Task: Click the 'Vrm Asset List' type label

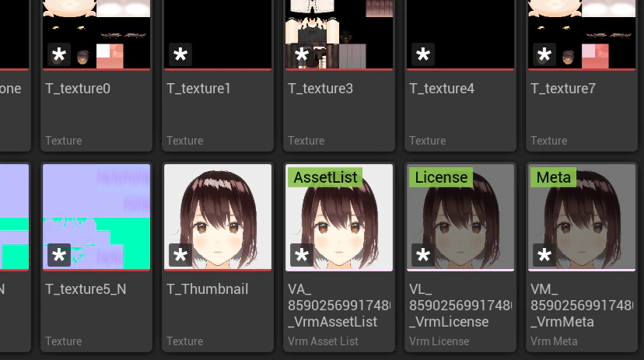Action: tap(323, 341)
